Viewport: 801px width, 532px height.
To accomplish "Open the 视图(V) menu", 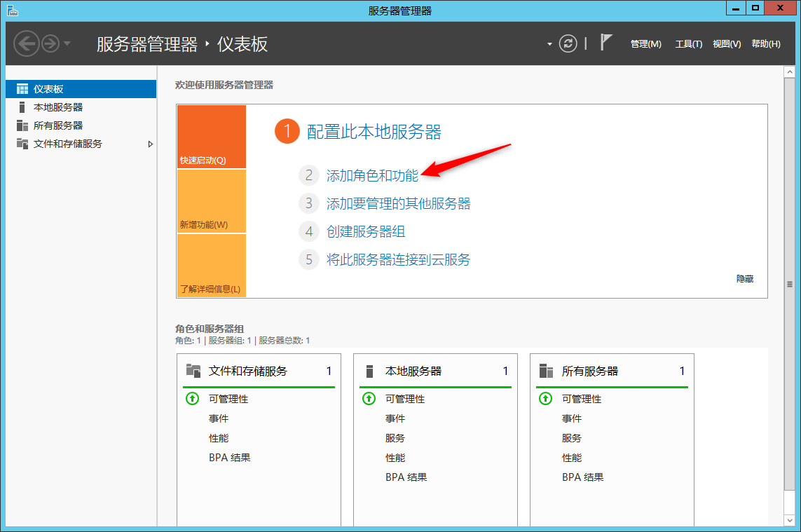I will 727,44.
